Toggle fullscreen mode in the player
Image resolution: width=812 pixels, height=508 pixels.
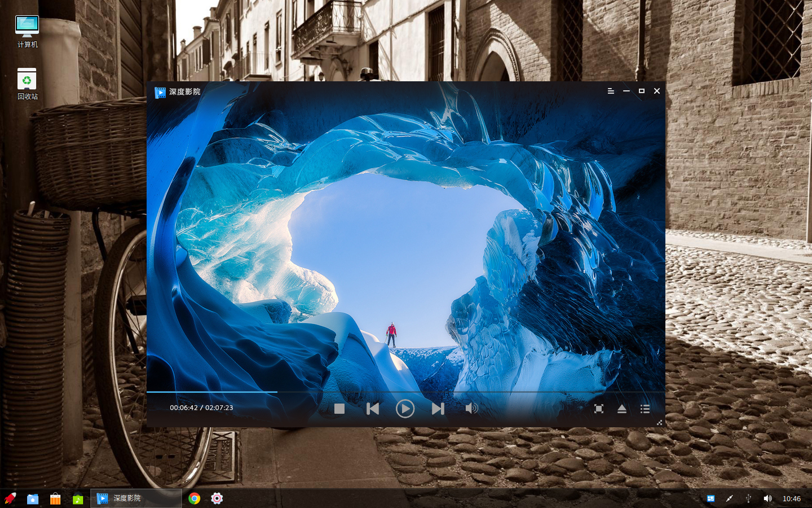(x=599, y=409)
